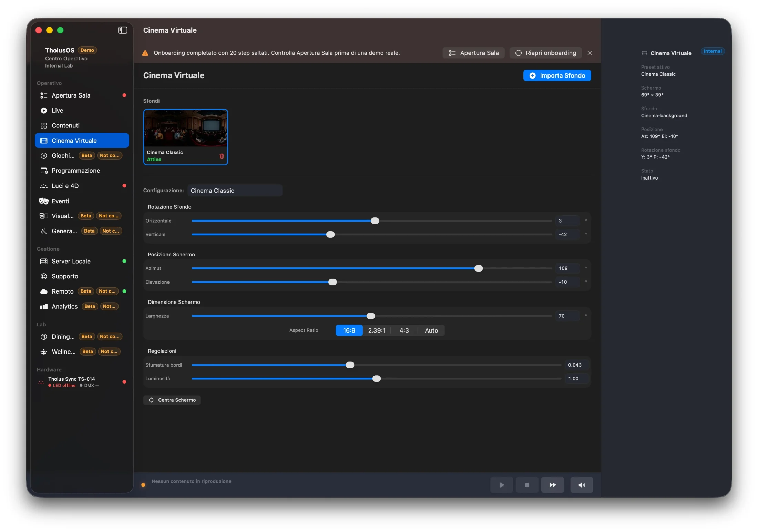Click the Orizzontale rotation slider handle
The image size is (758, 532).
pos(375,221)
